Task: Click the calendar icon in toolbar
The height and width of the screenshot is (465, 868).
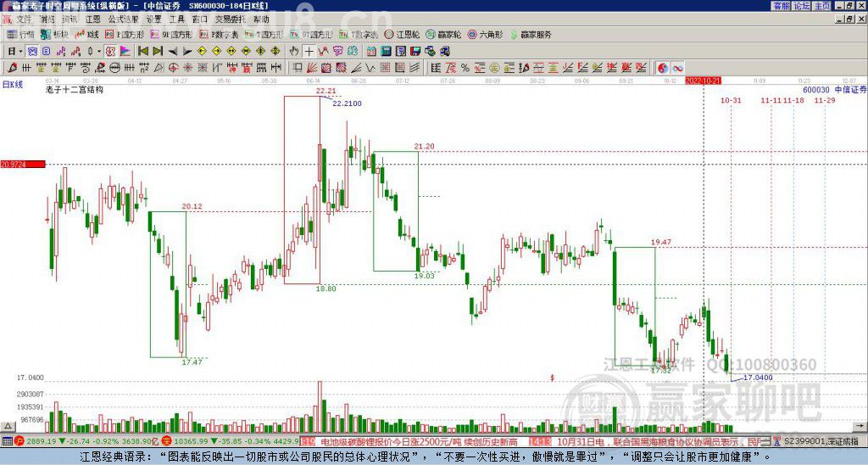Action: (371, 52)
